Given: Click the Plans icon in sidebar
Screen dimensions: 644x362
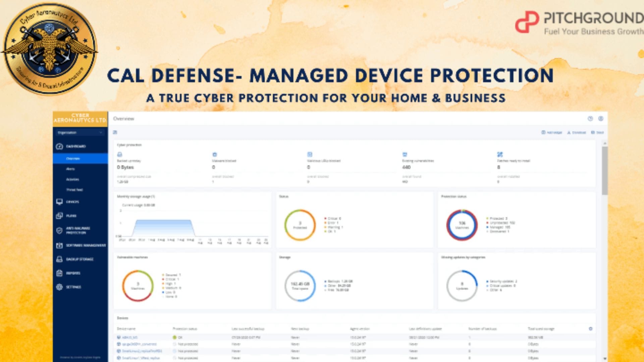Looking at the screenshot, I should 59,216.
